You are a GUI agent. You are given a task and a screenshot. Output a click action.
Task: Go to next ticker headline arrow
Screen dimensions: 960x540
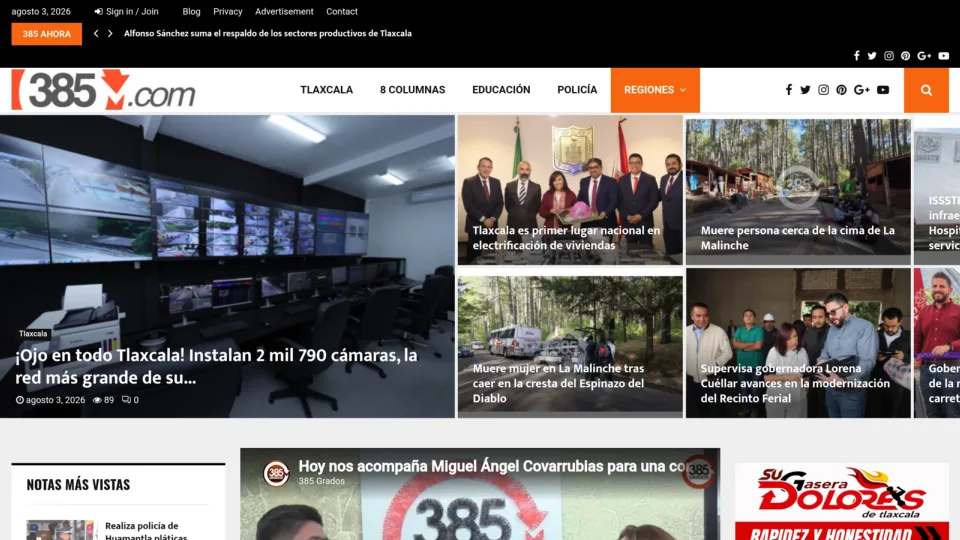click(x=110, y=34)
